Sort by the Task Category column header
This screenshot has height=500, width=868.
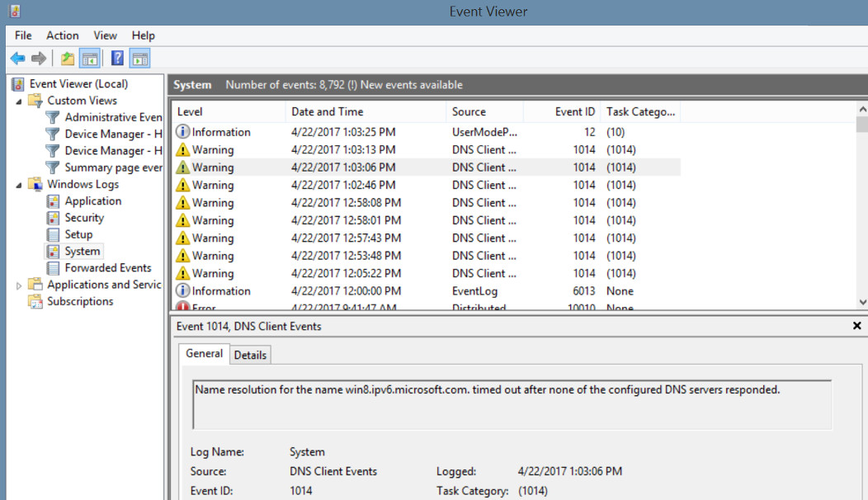pos(640,112)
